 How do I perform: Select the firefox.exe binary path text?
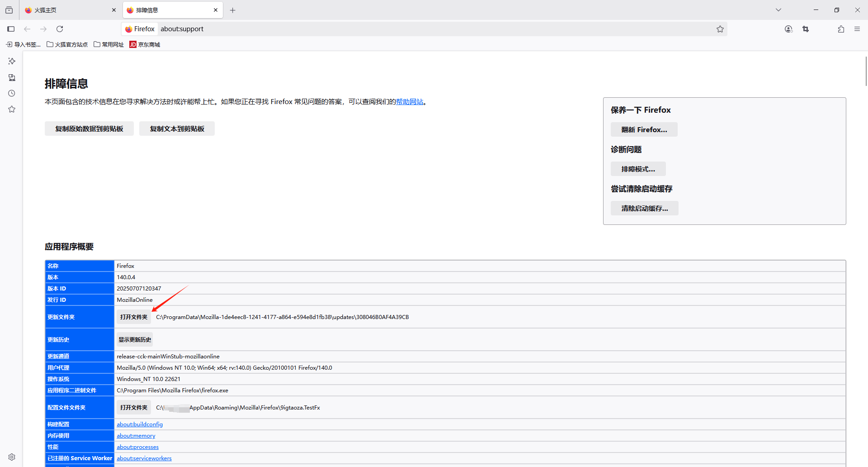click(x=173, y=390)
